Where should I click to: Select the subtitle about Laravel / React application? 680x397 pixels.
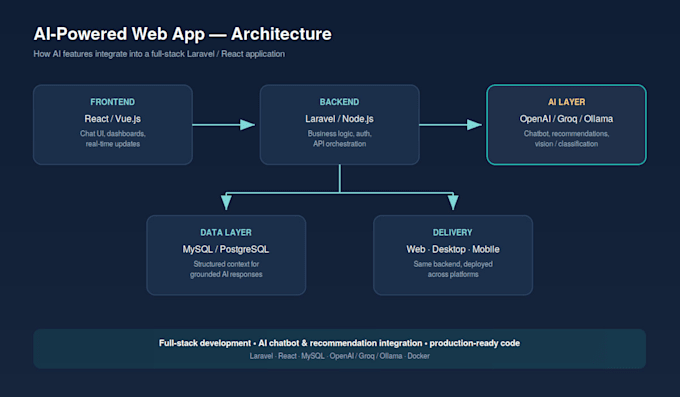(x=159, y=54)
